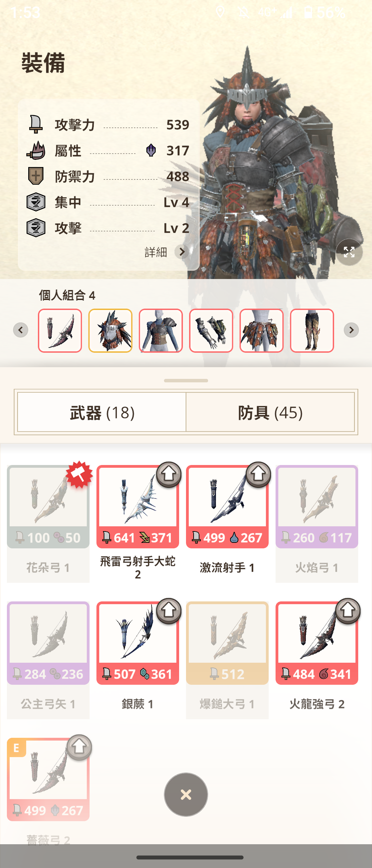Select the chest armor slot in the loadout
Image resolution: width=372 pixels, height=868 pixels.
click(x=161, y=331)
